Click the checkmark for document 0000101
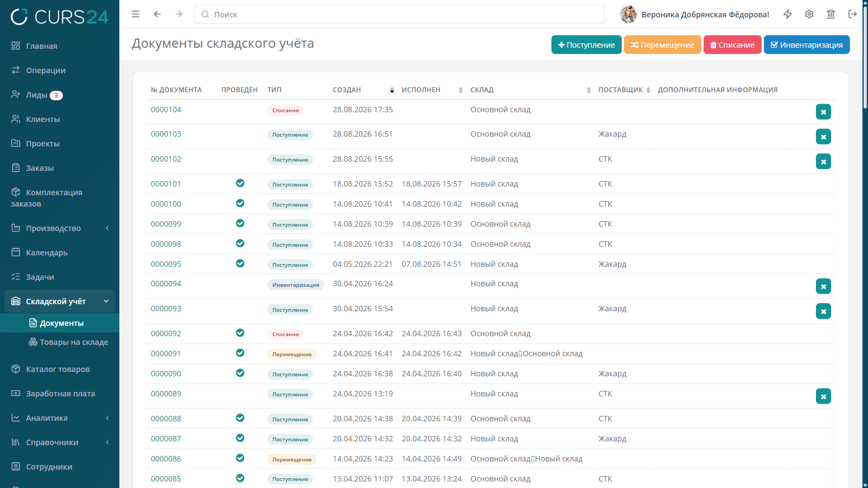 tap(240, 183)
